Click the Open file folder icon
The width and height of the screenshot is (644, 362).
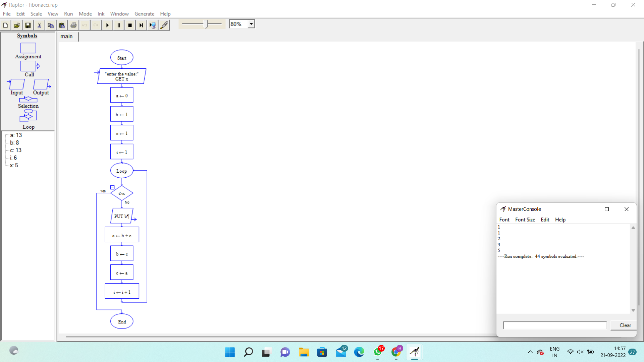[16, 25]
